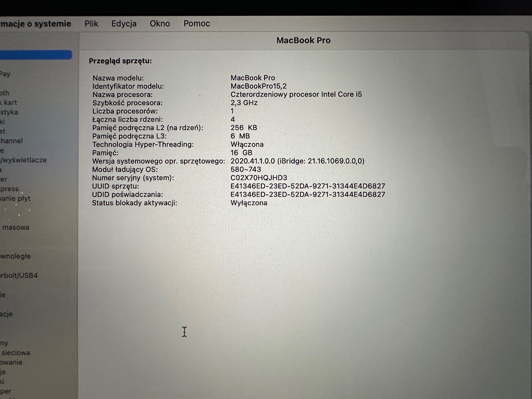Image resolution: width=532 pixels, height=399 pixels.
Task: Click 'Pamięć podręczna L2 (na rdzeń):' label
Action: coord(148,128)
